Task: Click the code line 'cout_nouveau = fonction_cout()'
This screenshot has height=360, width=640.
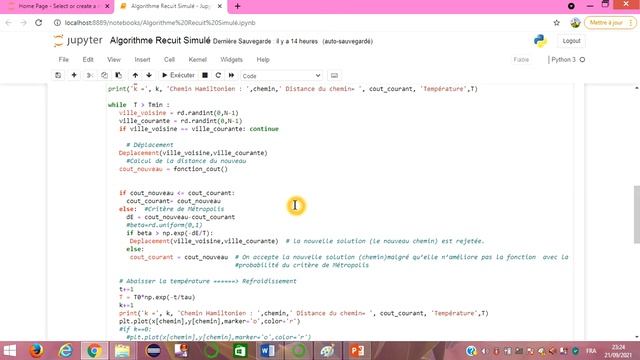Action: [173, 169]
